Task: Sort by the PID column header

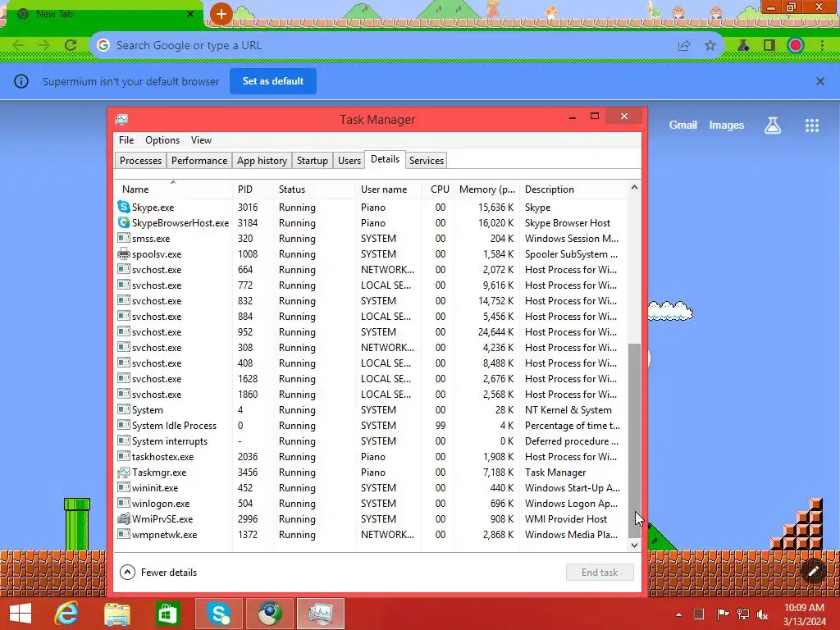Action: click(x=253, y=189)
